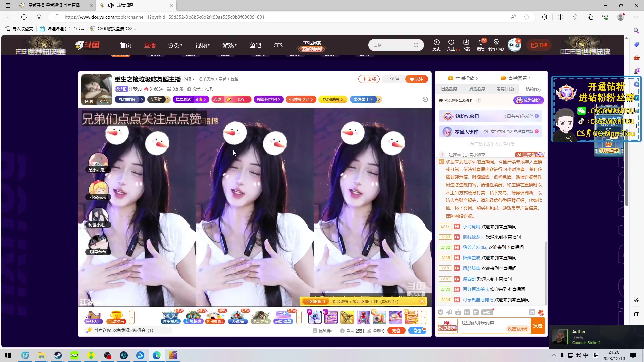The width and height of the screenshot is (644, 362).
Task: Open the emoji picker in chat toolbar
Action: pos(441,312)
